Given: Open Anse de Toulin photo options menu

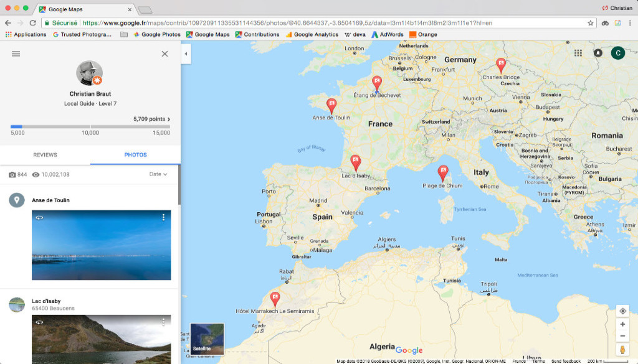Looking at the screenshot, I should tap(163, 217).
